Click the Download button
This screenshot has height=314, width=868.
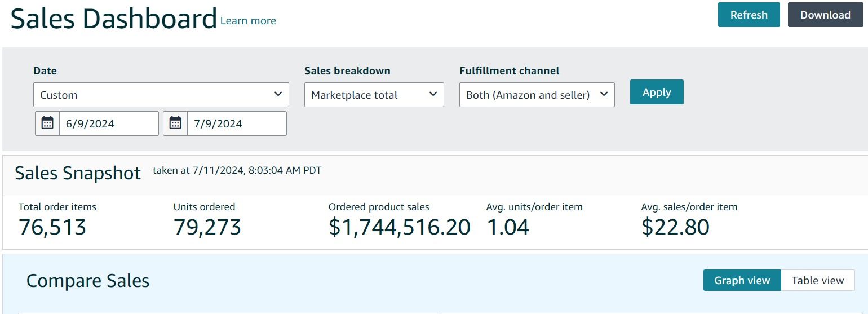[x=825, y=15]
